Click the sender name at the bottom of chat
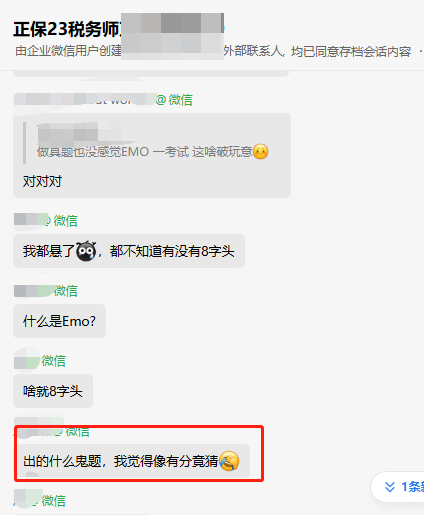 40,501
